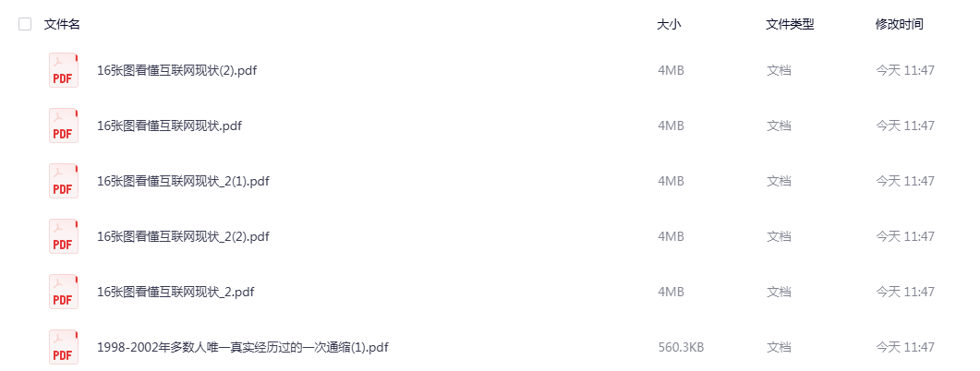
Task: Click PDF icon of 16张图看懂互联网现状.pdf
Action: [x=64, y=126]
